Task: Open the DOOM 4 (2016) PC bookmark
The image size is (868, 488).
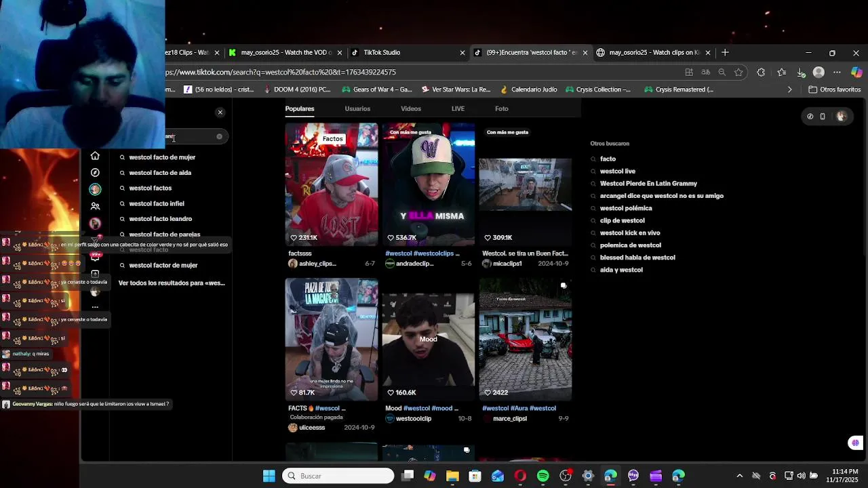Action: 296,89
